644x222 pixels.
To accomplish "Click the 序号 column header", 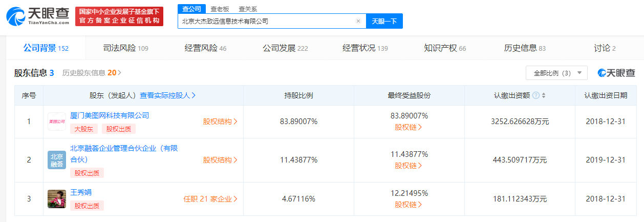I will (x=29, y=95).
